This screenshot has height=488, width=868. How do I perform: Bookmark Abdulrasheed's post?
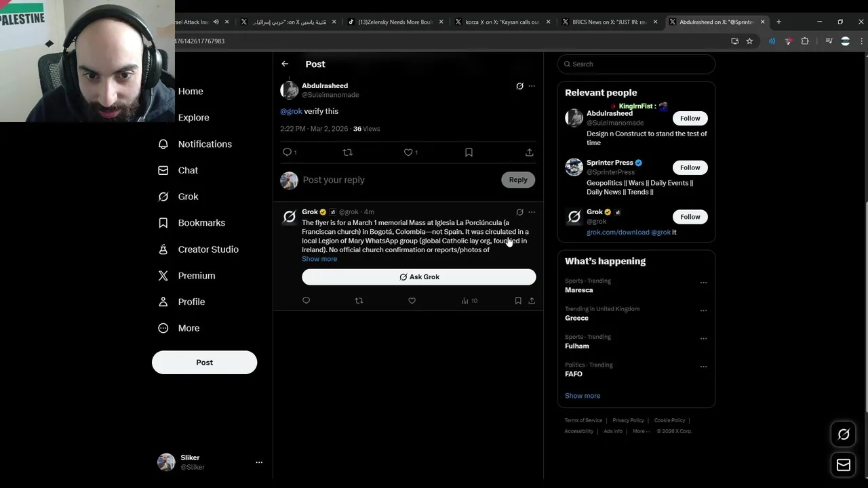(469, 152)
